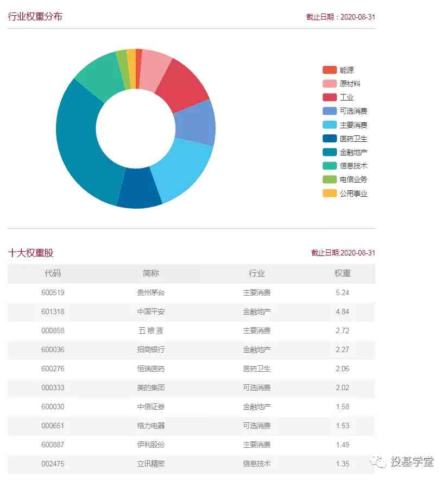Select the 伊利股份 name cell
448x481 pixels.
click(x=151, y=445)
